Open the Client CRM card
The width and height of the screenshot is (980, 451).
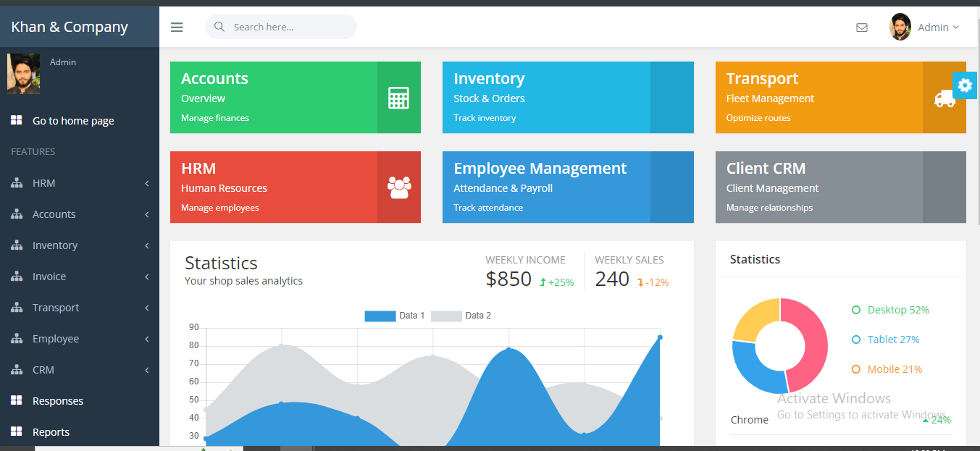click(841, 187)
